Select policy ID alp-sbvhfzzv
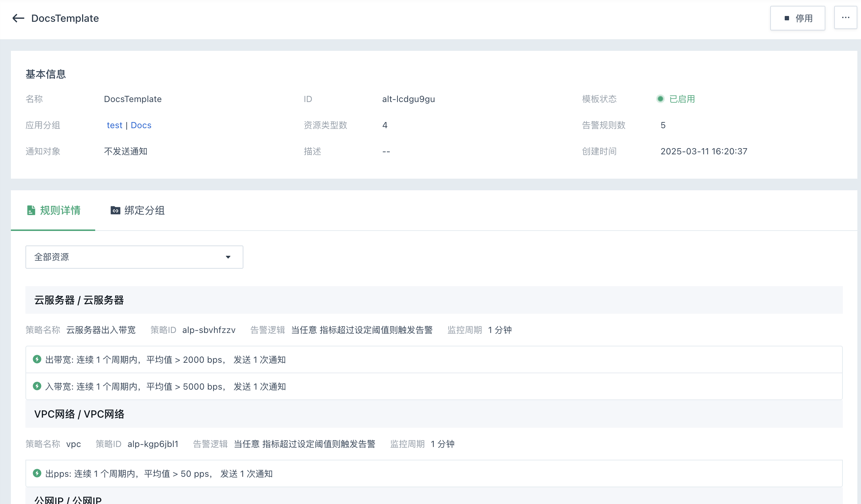Viewport: 861px width, 504px height. 209,330
